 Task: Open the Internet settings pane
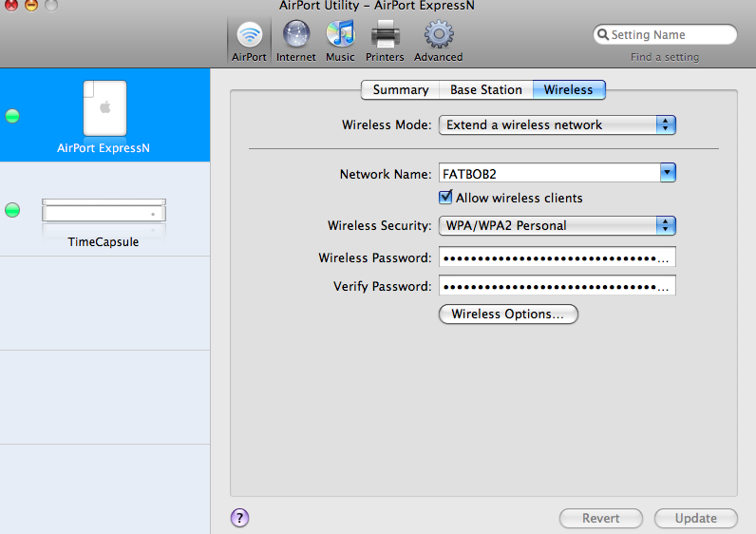[296, 42]
